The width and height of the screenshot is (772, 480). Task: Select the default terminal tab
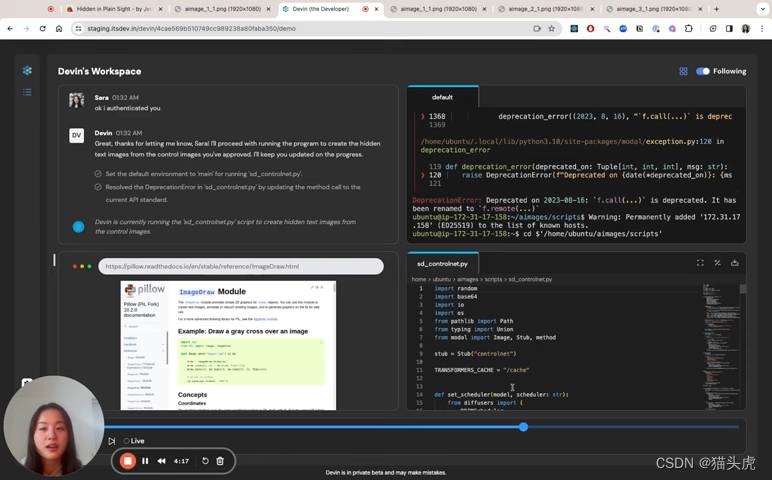(x=442, y=97)
